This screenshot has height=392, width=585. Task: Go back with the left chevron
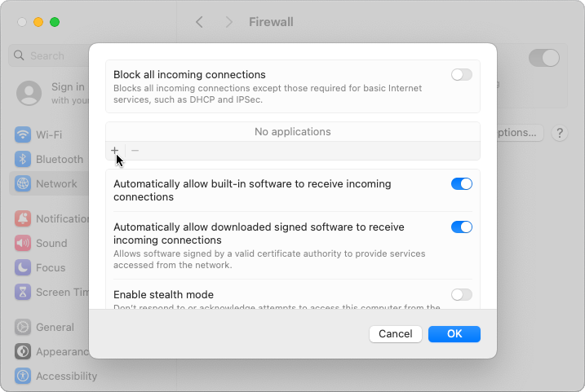(x=199, y=22)
